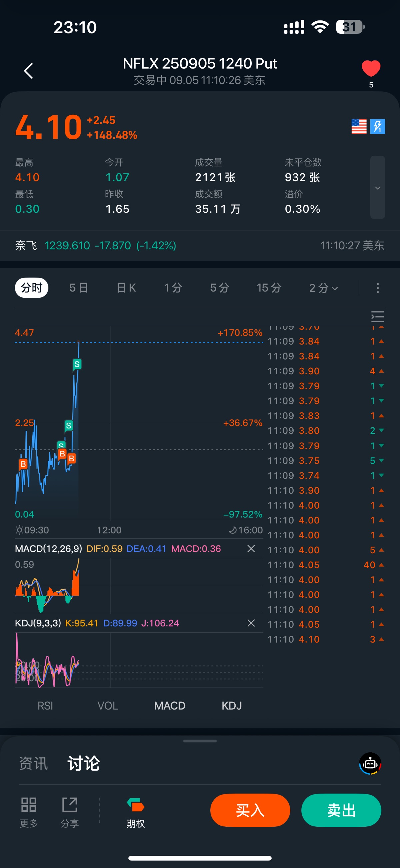
Task: Switch to the 1分 chart tab
Action: pyautogui.click(x=173, y=288)
